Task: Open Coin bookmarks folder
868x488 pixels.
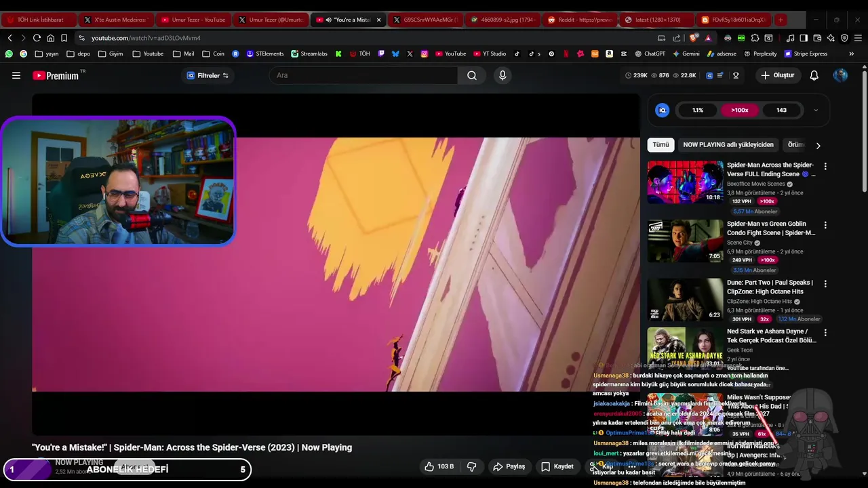Action: 213,54
